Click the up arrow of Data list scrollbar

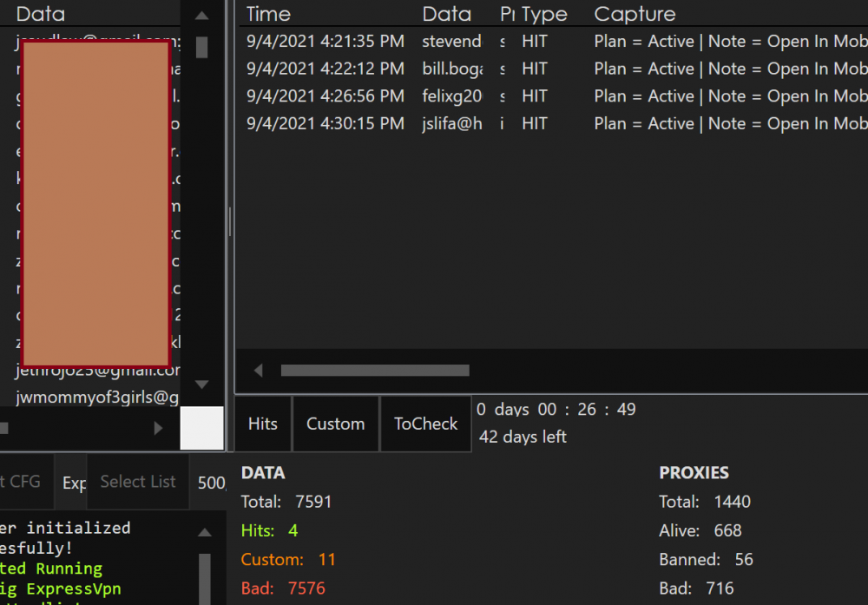201,16
